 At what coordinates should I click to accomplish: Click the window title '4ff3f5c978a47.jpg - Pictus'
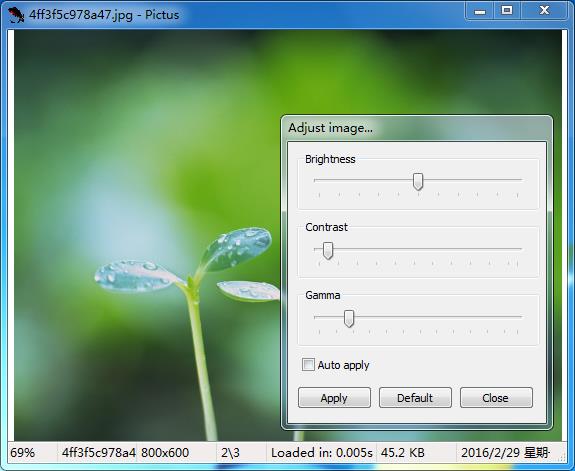point(104,15)
